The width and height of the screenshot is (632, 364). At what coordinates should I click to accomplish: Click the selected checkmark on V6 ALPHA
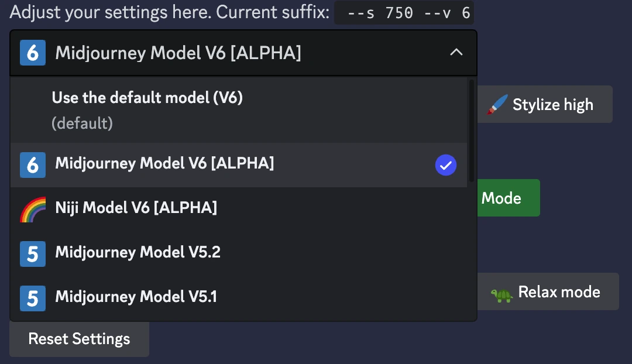click(x=446, y=165)
